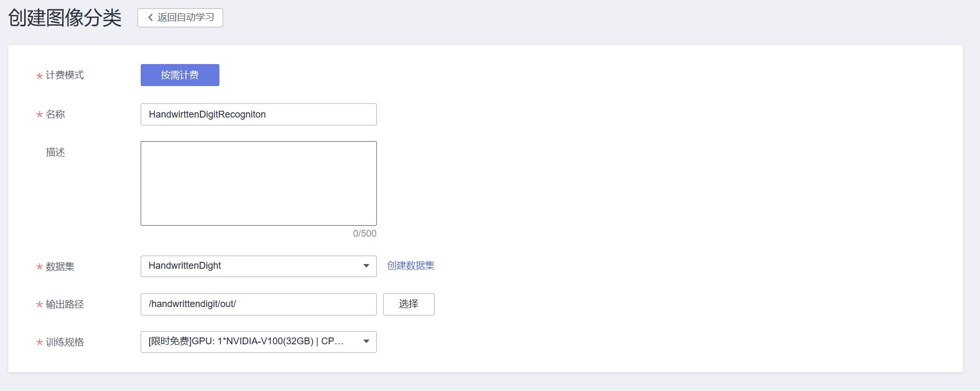Click the 选择 button for output path
The image size is (980, 391).
[x=409, y=304]
